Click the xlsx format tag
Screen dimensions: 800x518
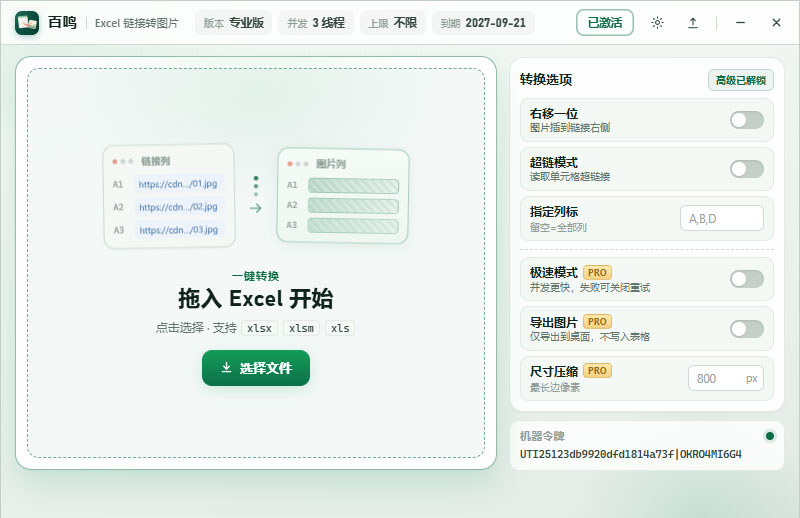259,328
